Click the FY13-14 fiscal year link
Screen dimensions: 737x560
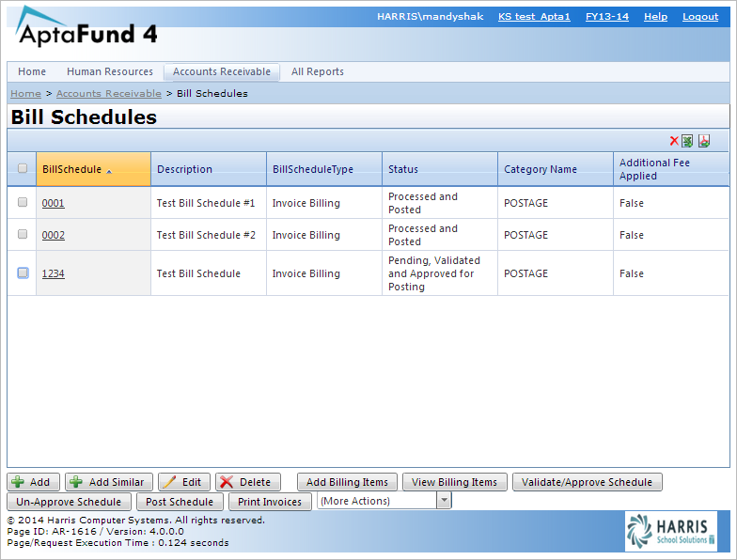[607, 17]
